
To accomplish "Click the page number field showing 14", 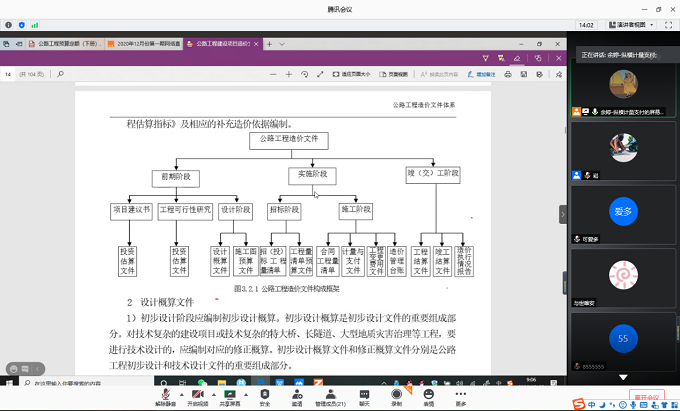I will 8,75.
